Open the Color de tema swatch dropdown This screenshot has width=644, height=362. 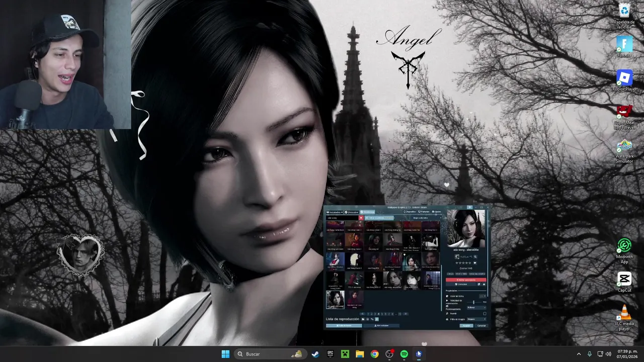pyautogui.click(x=482, y=296)
